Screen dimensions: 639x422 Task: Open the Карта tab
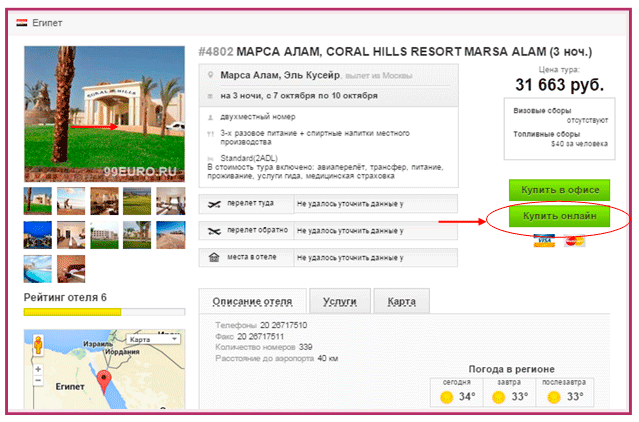click(x=401, y=301)
